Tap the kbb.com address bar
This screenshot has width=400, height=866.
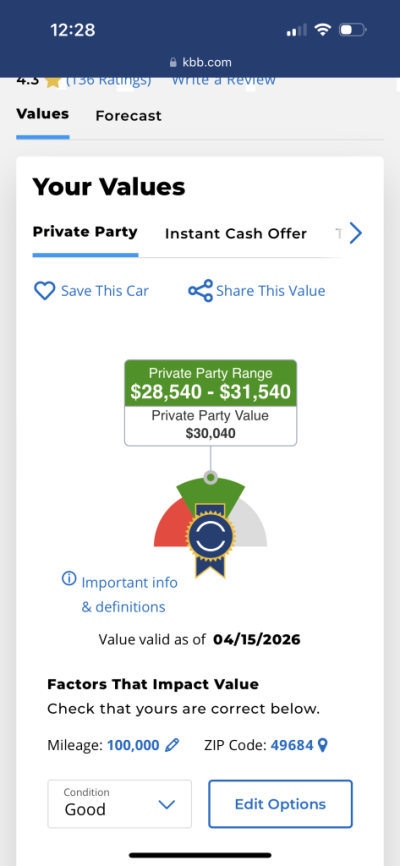click(x=200, y=62)
